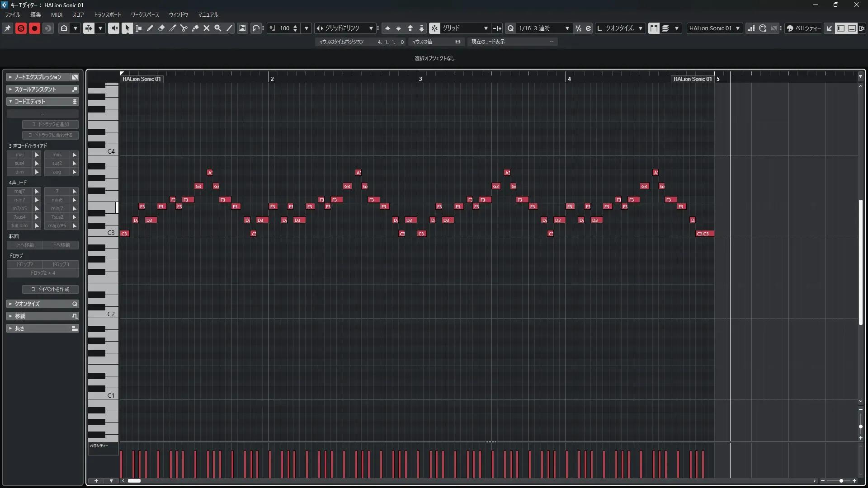Screen dimensions: 868x488
Task: Click コードイベントを作成 button
Action: tap(50, 289)
